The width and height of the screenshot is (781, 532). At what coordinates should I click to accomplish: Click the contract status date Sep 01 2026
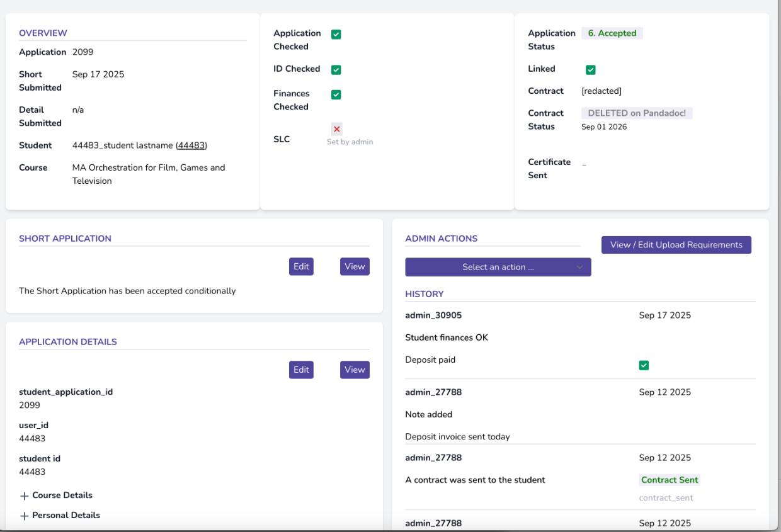tap(604, 127)
